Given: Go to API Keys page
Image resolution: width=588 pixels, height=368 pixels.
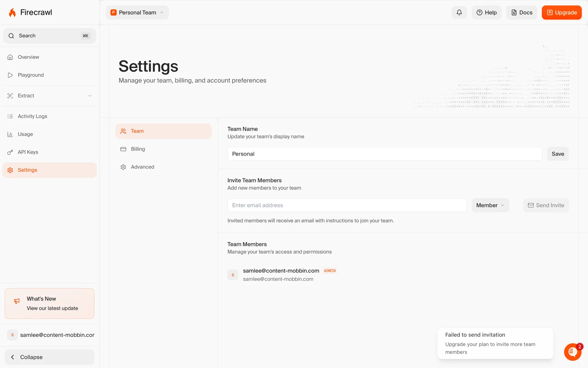Looking at the screenshot, I should pyautogui.click(x=28, y=152).
